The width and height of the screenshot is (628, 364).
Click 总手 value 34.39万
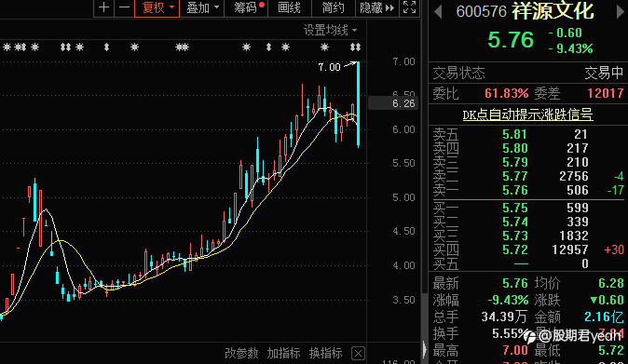[504, 317]
